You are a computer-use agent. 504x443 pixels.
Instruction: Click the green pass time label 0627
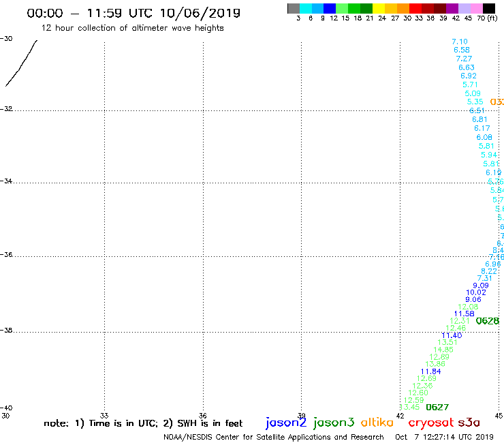coord(437,408)
